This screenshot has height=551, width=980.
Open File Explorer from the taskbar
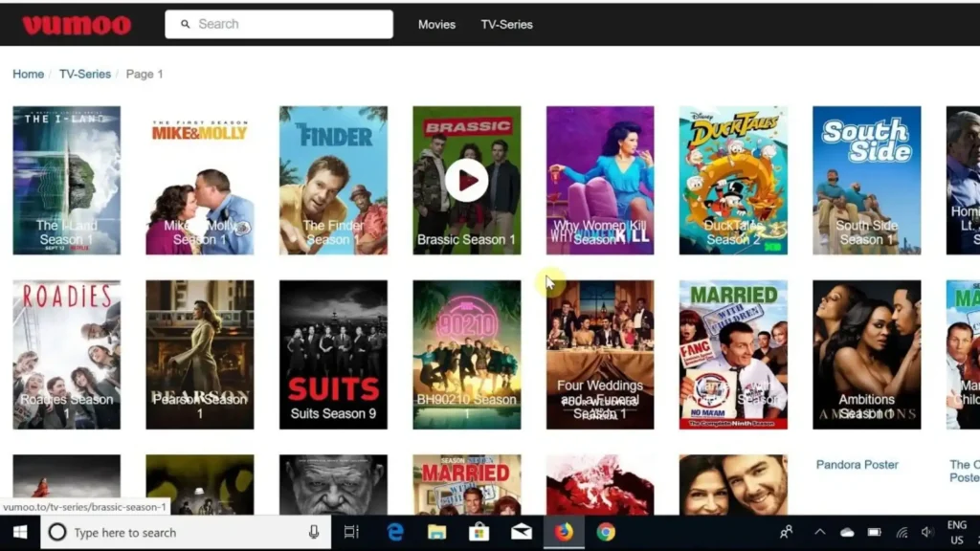[x=437, y=532]
